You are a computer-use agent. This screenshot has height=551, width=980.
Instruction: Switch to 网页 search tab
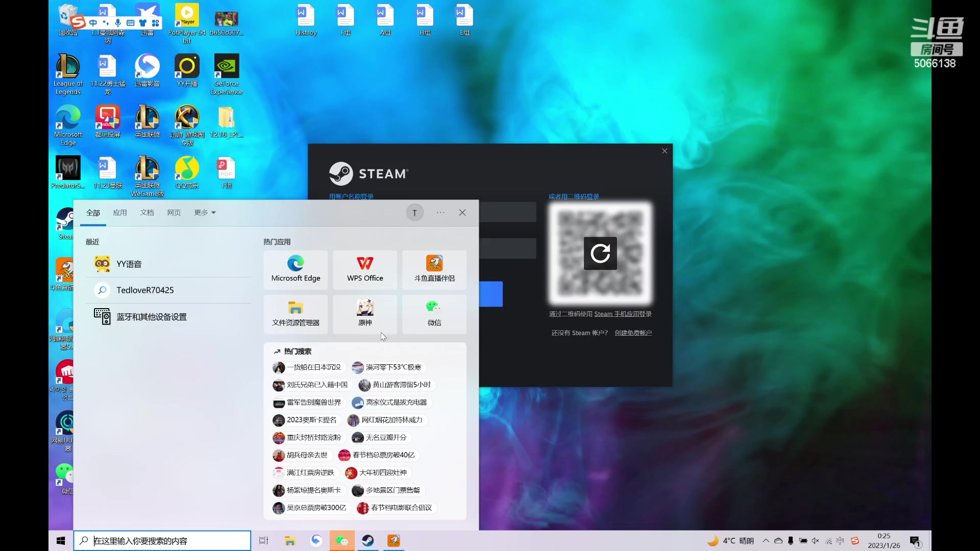pyautogui.click(x=174, y=213)
